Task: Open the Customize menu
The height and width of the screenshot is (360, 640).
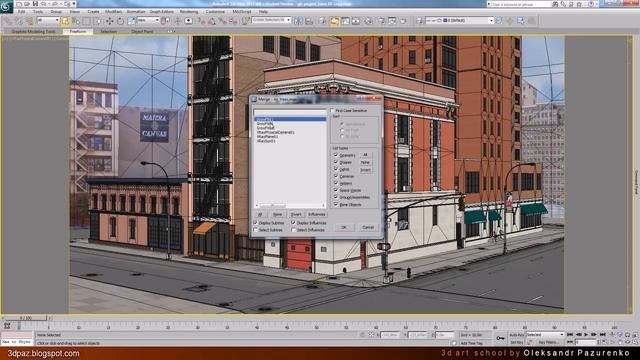Action: [215, 12]
